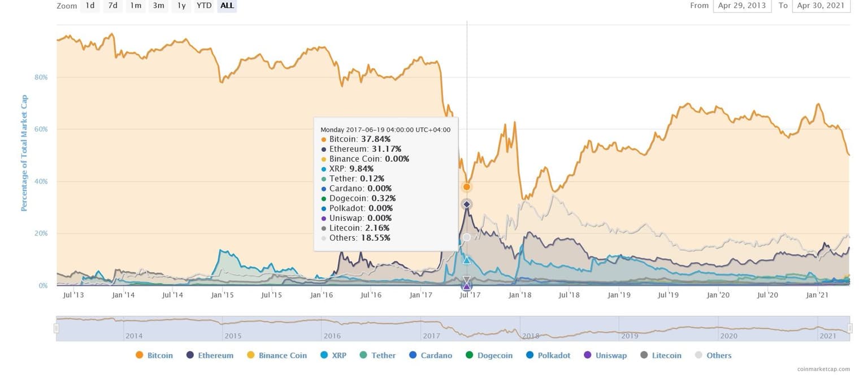Open the coinmarketcap.com credit link
Image resolution: width=868 pixels, height=379 pixels.
(823, 369)
